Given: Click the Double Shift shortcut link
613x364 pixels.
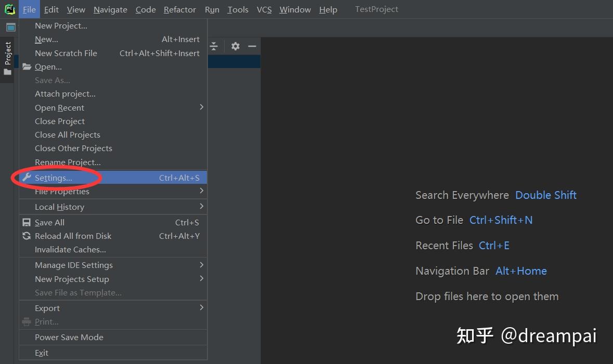Looking at the screenshot, I should point(545,195).
